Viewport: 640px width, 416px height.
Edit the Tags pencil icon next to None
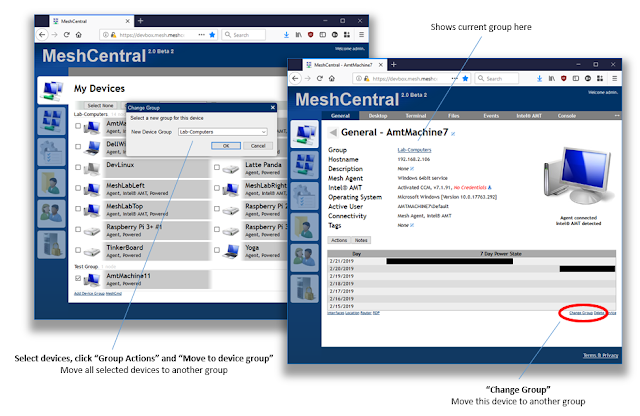point(412,225)
